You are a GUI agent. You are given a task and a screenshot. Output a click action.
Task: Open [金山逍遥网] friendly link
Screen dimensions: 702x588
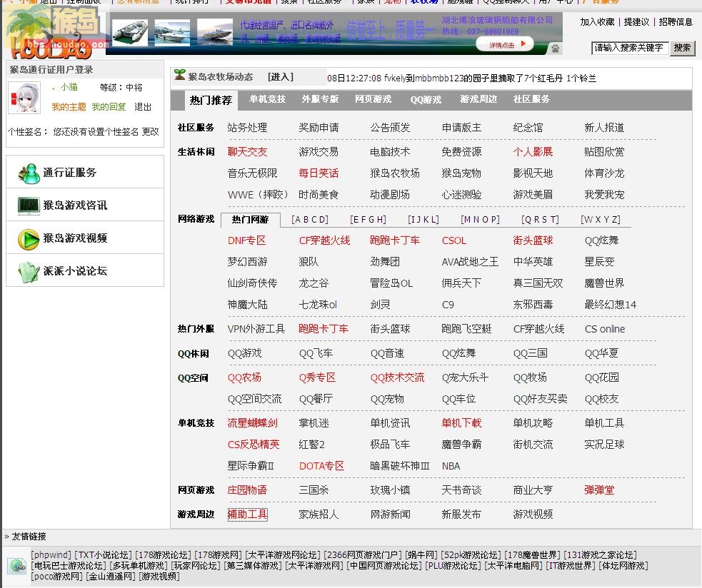tap(110, 577)
